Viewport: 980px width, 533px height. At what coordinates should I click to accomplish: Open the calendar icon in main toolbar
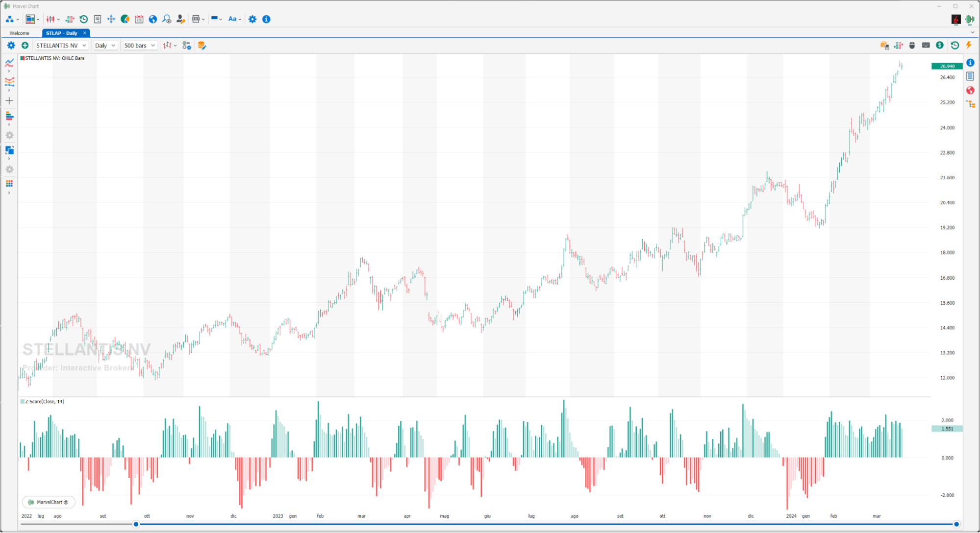(139, 19)
